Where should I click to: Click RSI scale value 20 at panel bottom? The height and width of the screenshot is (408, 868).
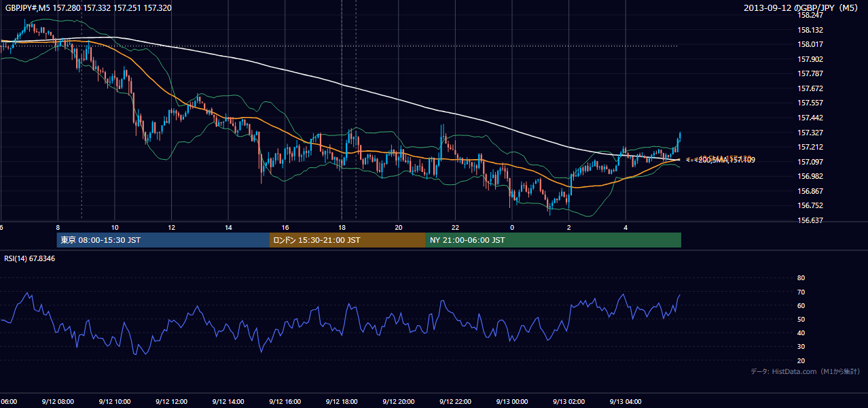click(801, 360)
